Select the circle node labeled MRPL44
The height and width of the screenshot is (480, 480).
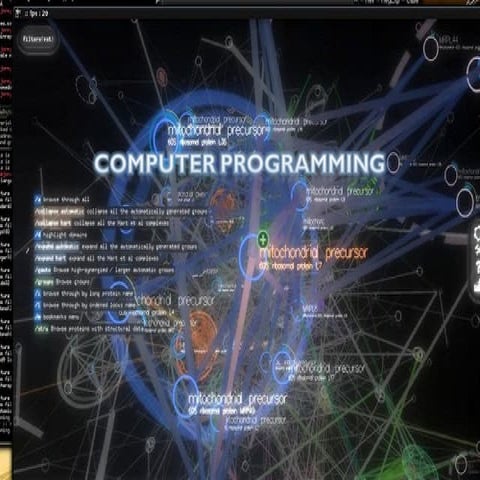pyautogui.click(x=431, y=48)
